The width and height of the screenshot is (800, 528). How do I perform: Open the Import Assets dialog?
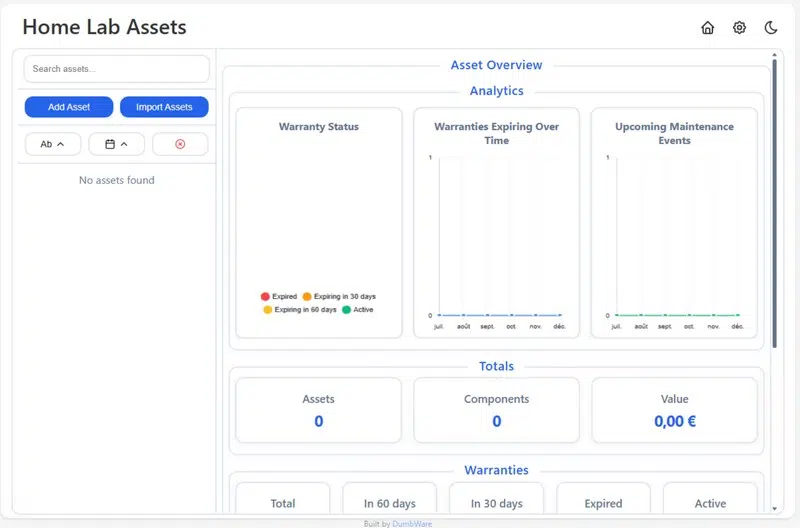click(164, 107)
